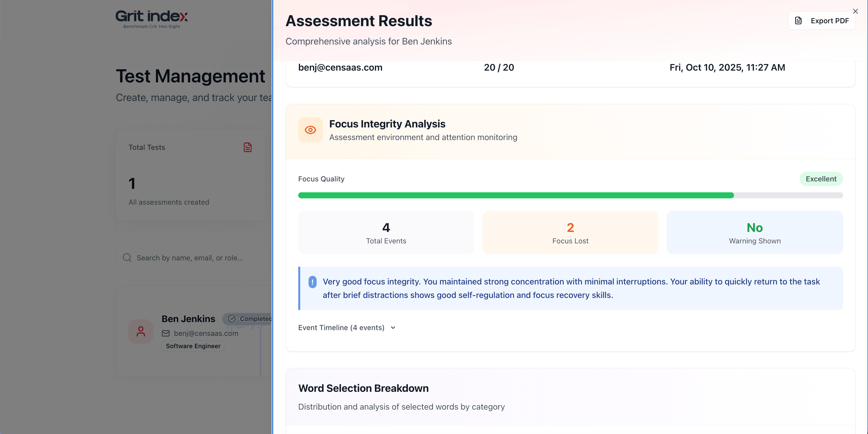This screenshot has height=434, width=868.
Task: Click the orange eye Focus Integrity icon
Action: [310, 130]
